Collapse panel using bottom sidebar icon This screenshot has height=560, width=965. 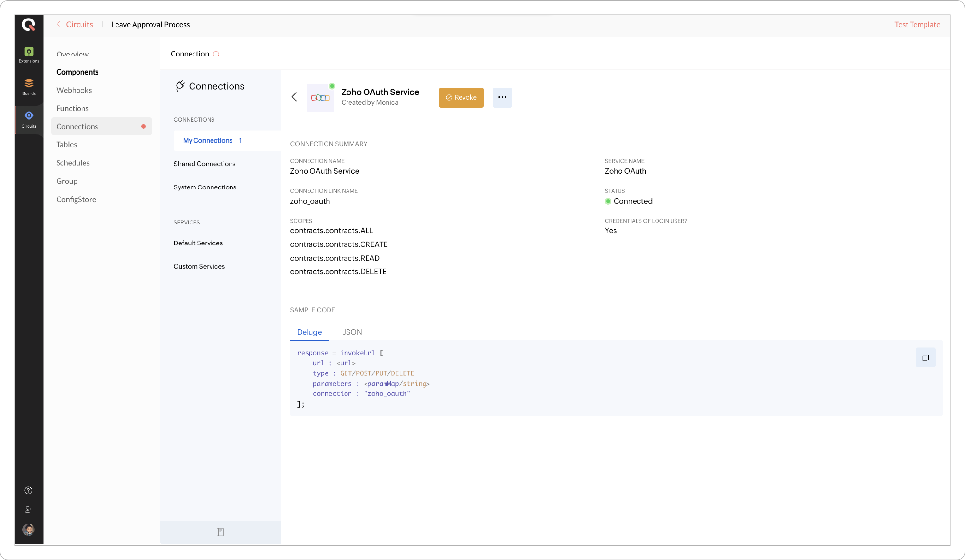(x=220, y=532)
